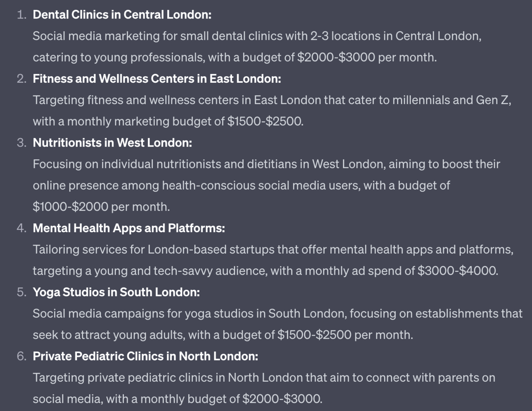This screenshot has height=411, width=532.
Task: Click list number 5 beside Yoga Studios
Action: pyautogui.click(x=22, y=292)
